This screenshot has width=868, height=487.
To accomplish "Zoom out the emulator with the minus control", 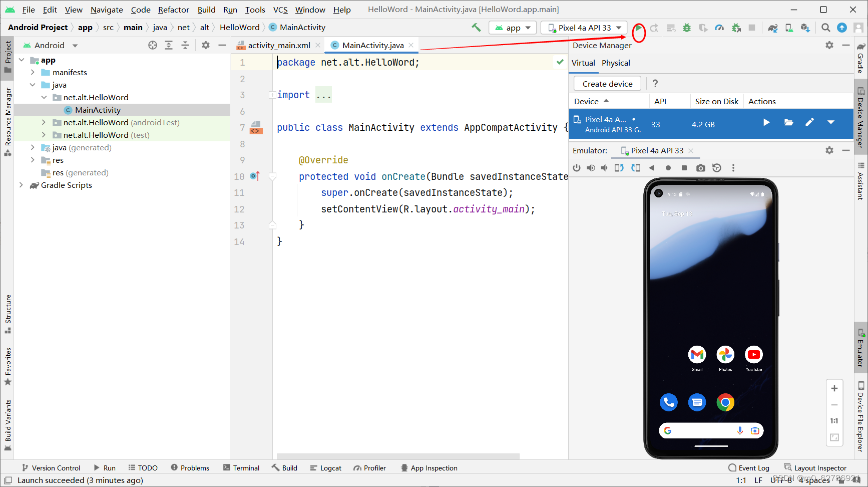I will [x=834, y=404].
